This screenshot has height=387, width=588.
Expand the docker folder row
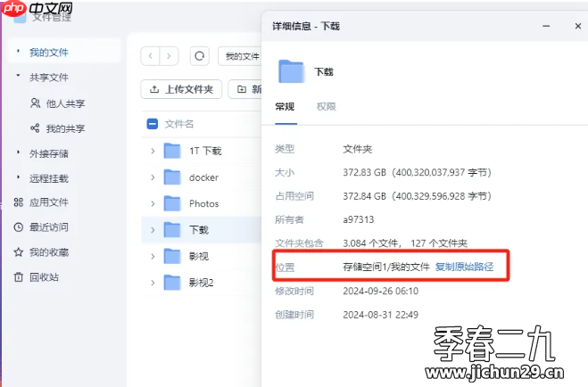(x=153, y=177)
